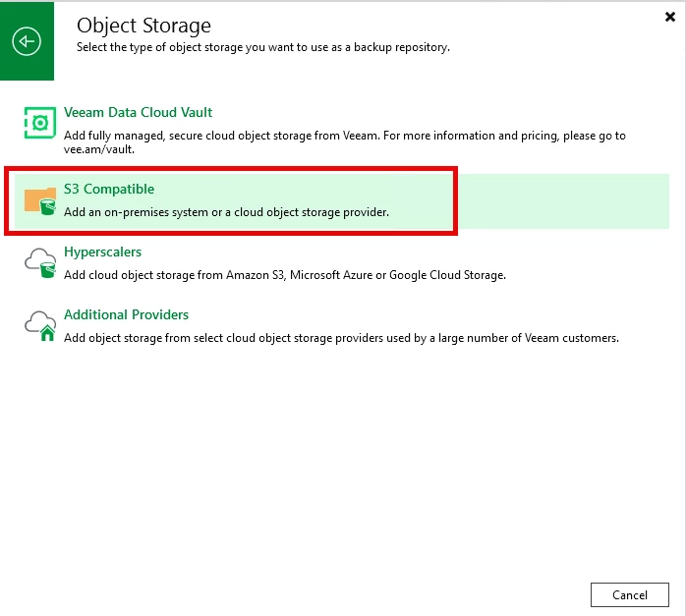The height and width of the screenshot is (616, 686).
Task: Click the highlighted S3 Compatible row's empty area
Action: (560, 201)
